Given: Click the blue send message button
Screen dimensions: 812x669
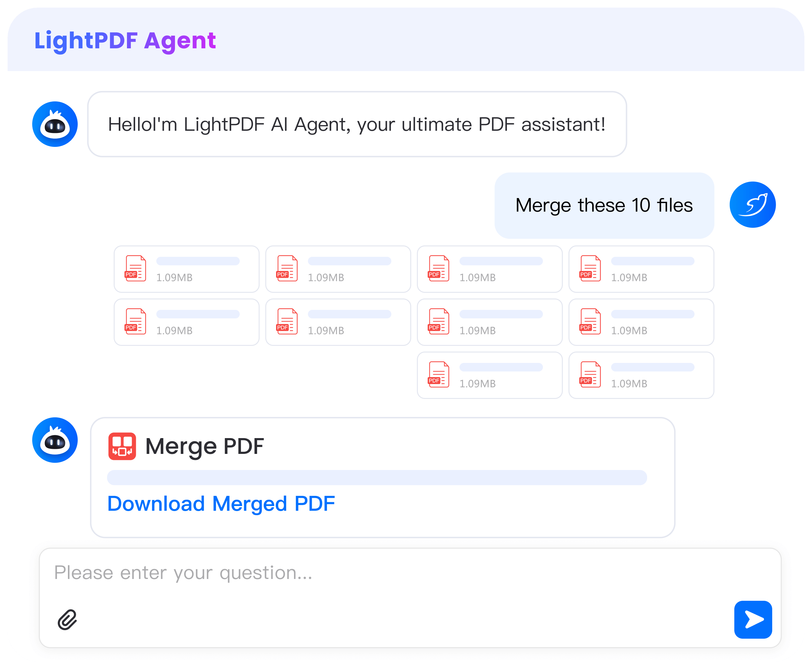Looking at the screenshot, I should (x=753, y=620).
